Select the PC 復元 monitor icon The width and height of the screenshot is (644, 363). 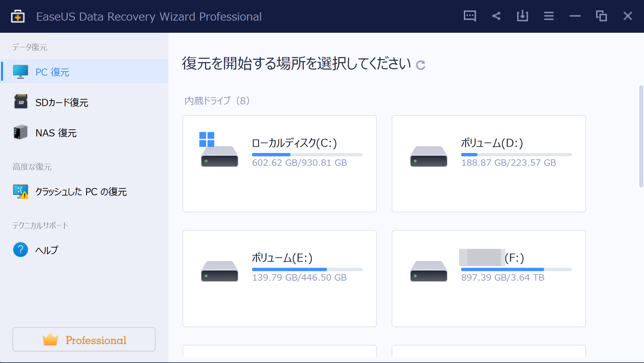click(20, 72)
